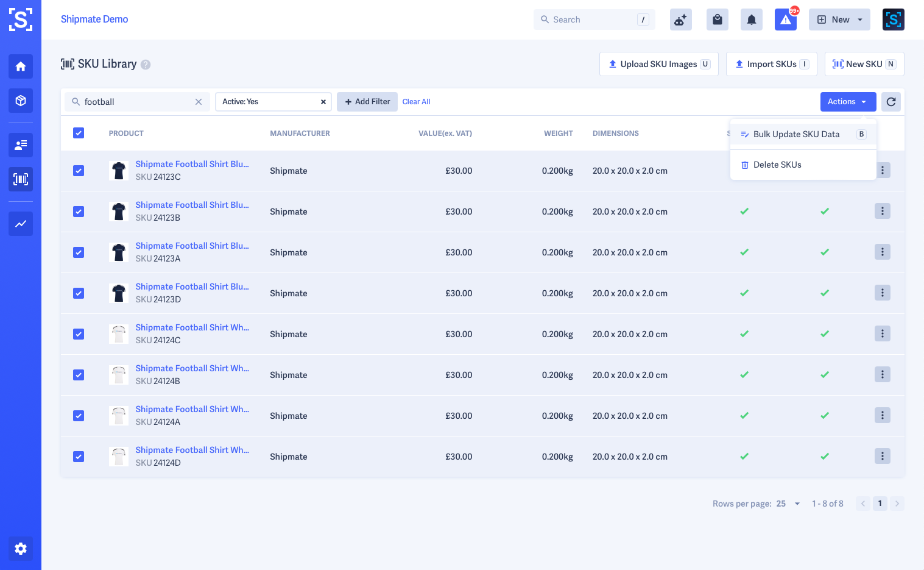Click the Import SKUs button
The image size is (924, 570).
[x=772, y=64]
